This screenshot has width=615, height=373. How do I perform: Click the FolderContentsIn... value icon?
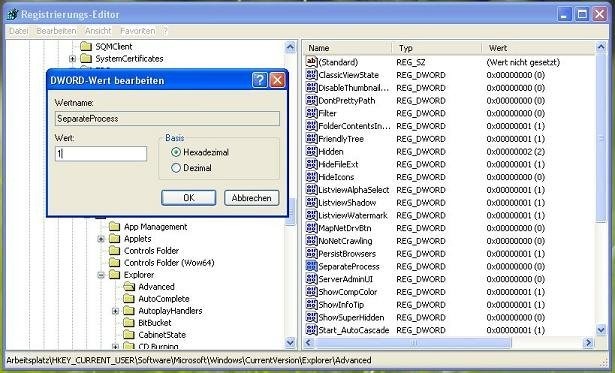(311, 126)
